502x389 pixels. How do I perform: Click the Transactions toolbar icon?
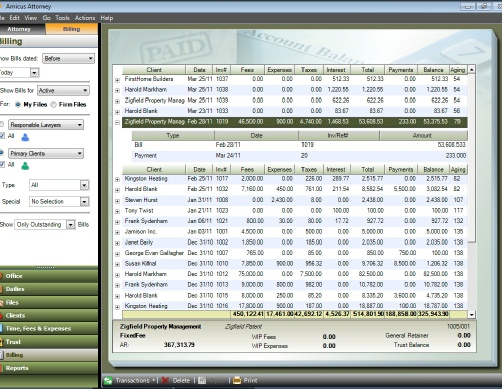(108, 380)
